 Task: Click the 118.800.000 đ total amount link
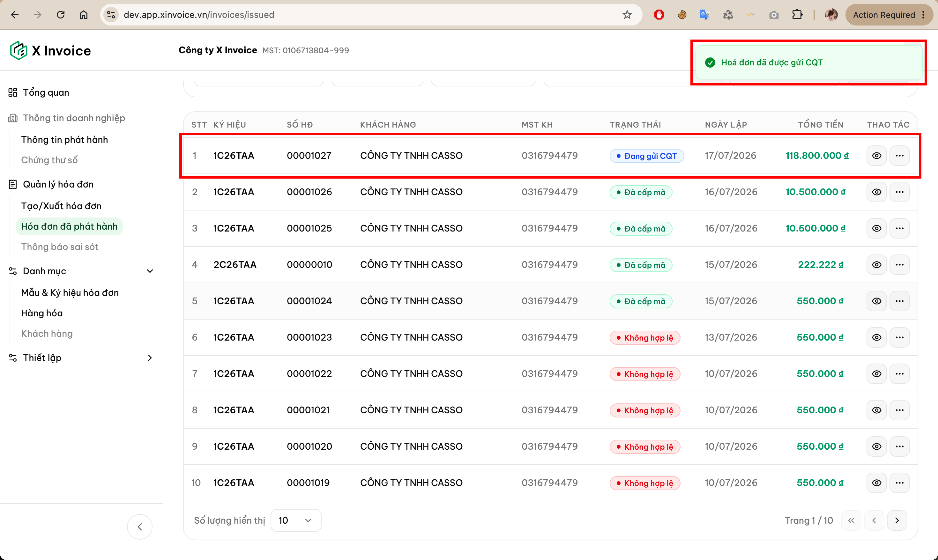[x=817, y=156]
